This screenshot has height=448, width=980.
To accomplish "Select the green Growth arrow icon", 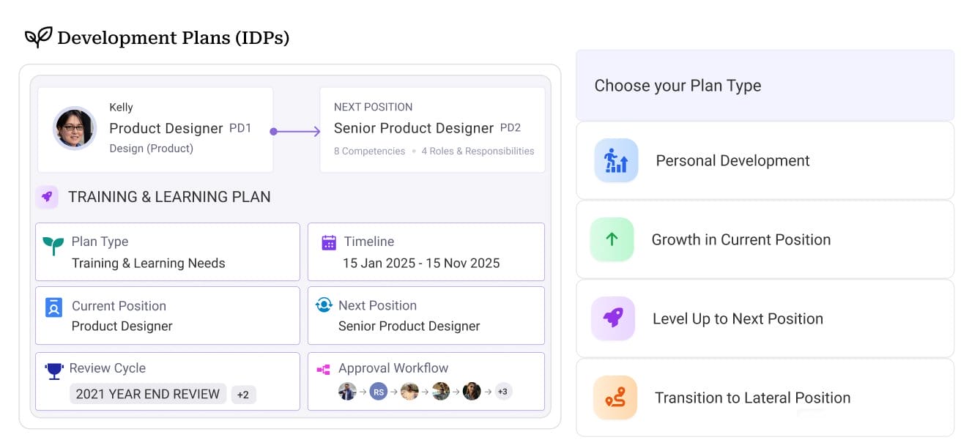I will click(x=612, y=239).
